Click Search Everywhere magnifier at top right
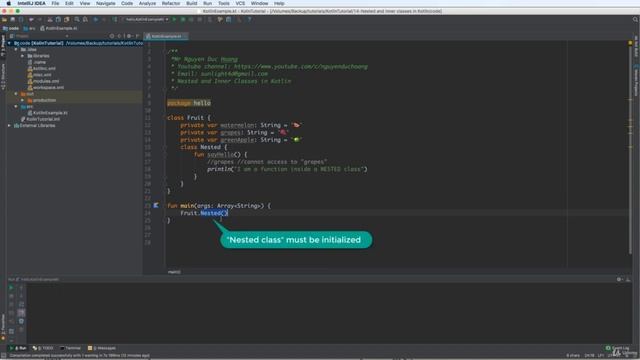Viewport: 640px width, 360px height. point(636,19)
